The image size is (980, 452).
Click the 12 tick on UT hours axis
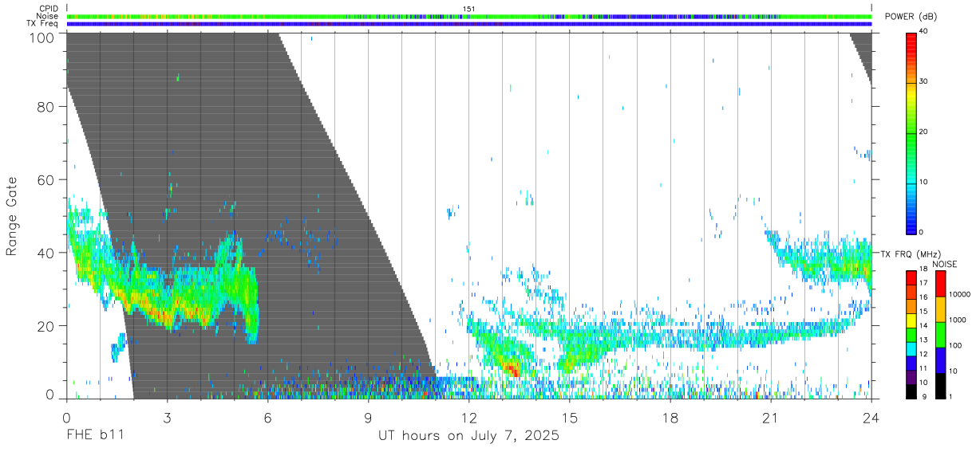[469, 417]
